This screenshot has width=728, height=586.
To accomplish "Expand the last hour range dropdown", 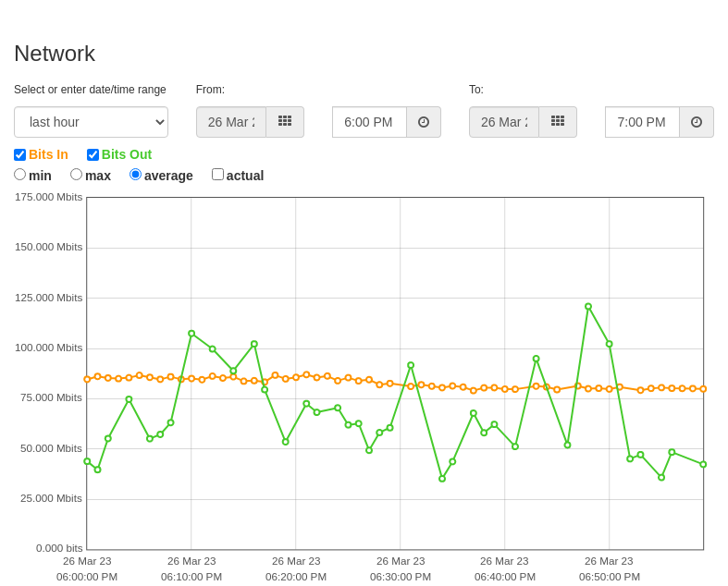I will tap(91, 122).
